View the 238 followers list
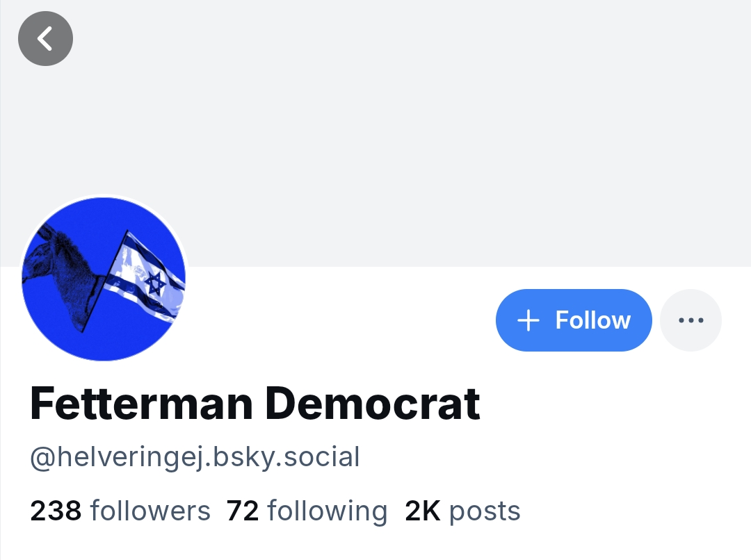The height and width of the screenshot is (560, 751). coord(120,511)
